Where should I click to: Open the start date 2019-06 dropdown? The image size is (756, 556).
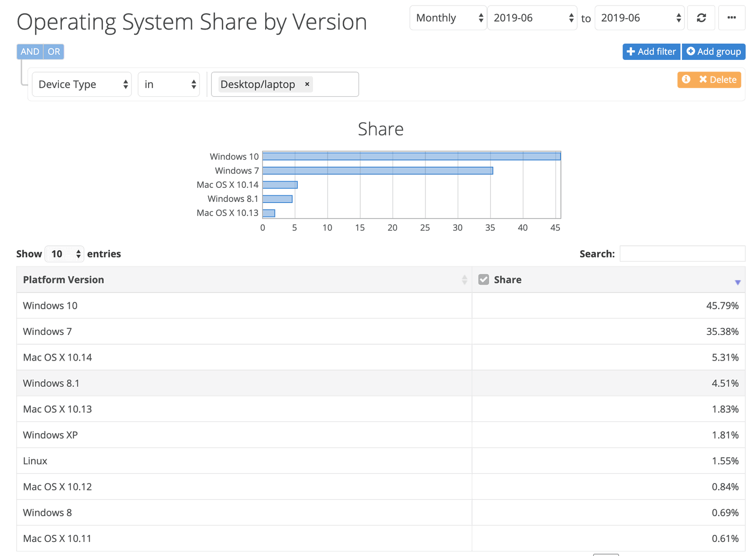pyautogui.click(x=532, y=18)
